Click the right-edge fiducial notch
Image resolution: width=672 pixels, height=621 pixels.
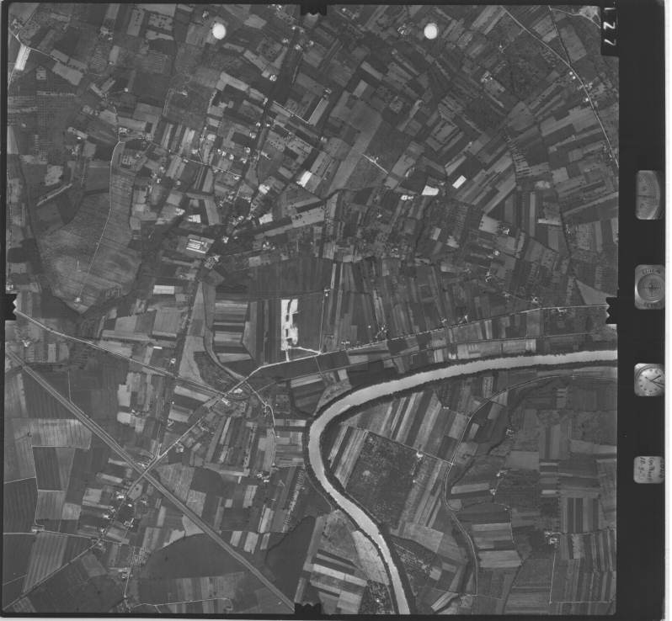click(x=611, y=309)
